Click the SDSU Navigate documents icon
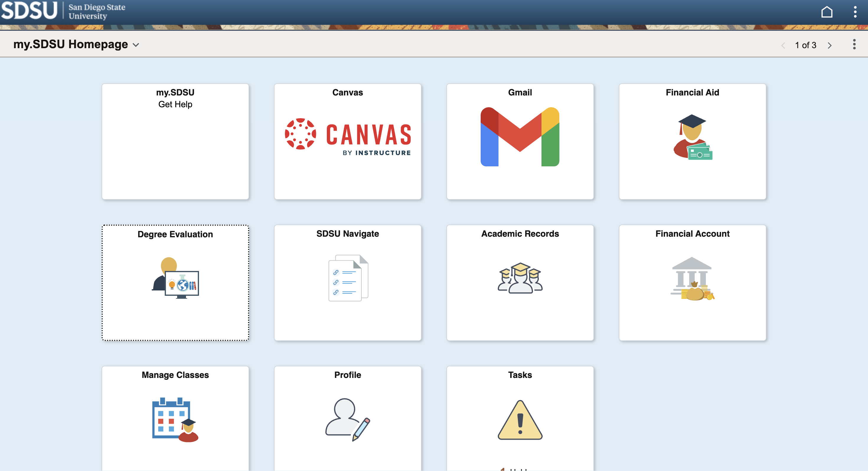 point(348,278)
